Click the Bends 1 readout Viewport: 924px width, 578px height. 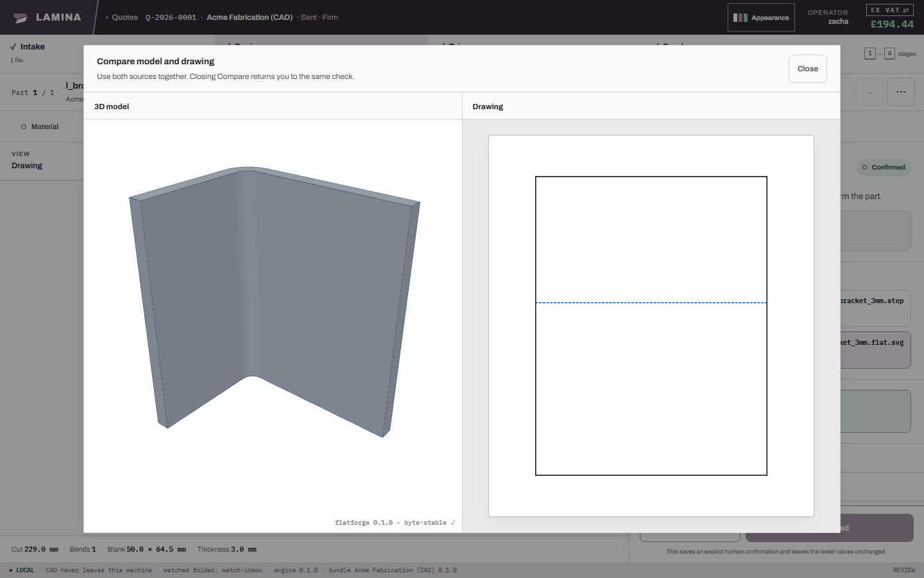83,549
